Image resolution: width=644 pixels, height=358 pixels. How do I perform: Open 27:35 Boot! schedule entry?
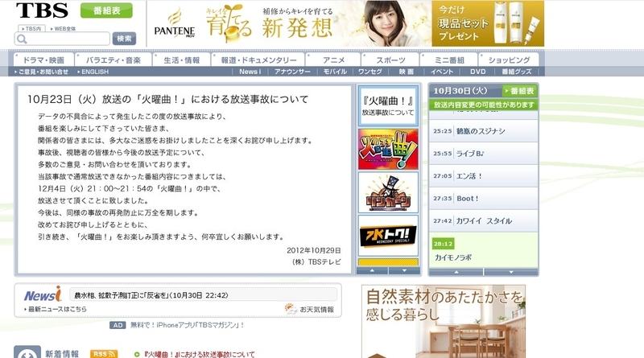[484, 198]
